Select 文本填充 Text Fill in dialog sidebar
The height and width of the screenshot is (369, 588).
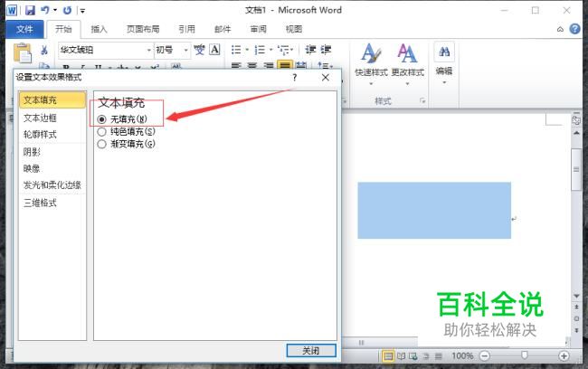pos(52,100)
